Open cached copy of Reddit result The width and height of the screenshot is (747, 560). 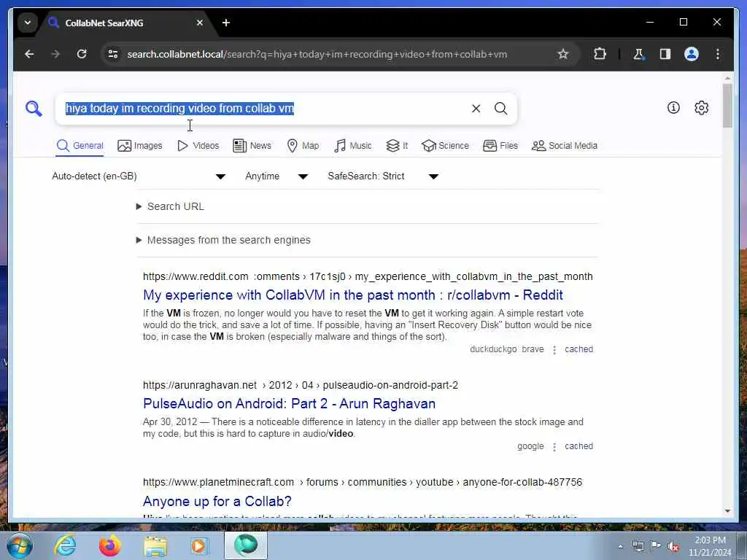(x=578, y=349)
